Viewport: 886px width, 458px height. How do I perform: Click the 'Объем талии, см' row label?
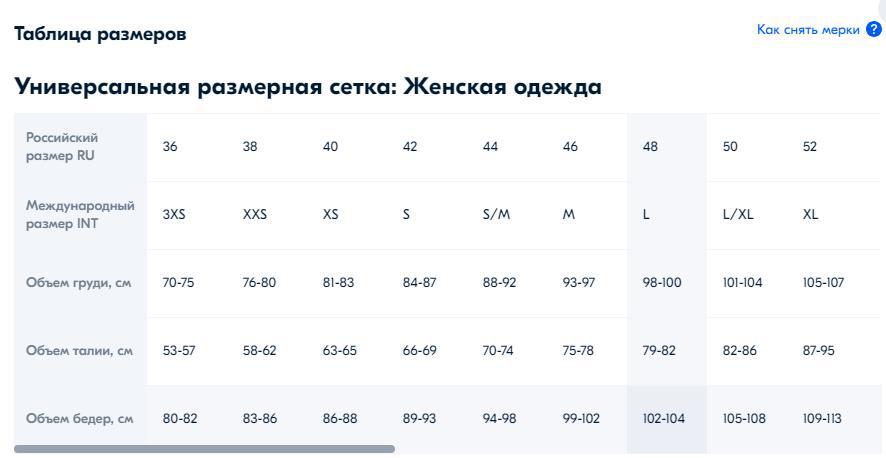click(x=80, y=350)
